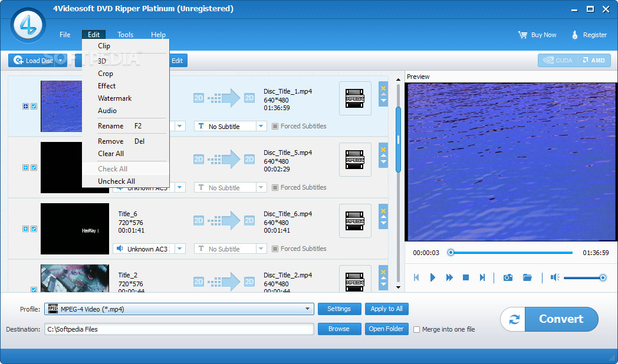Click the 2D source icon for Disc_Title_1.mp4
Viewport: 618px width, 364px height.
(199, 98)
